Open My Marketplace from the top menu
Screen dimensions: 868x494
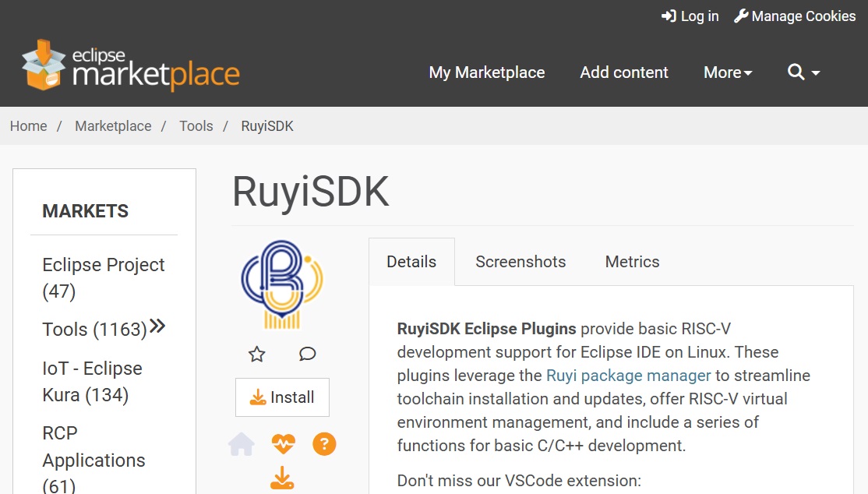pos(486,72)
